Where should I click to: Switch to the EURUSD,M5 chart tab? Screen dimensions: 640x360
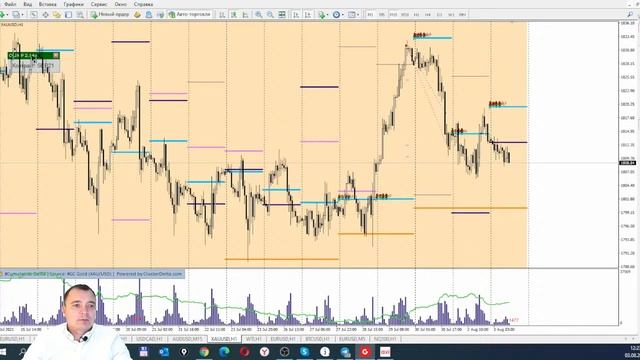pyautogui.click(x=352, y=339)
